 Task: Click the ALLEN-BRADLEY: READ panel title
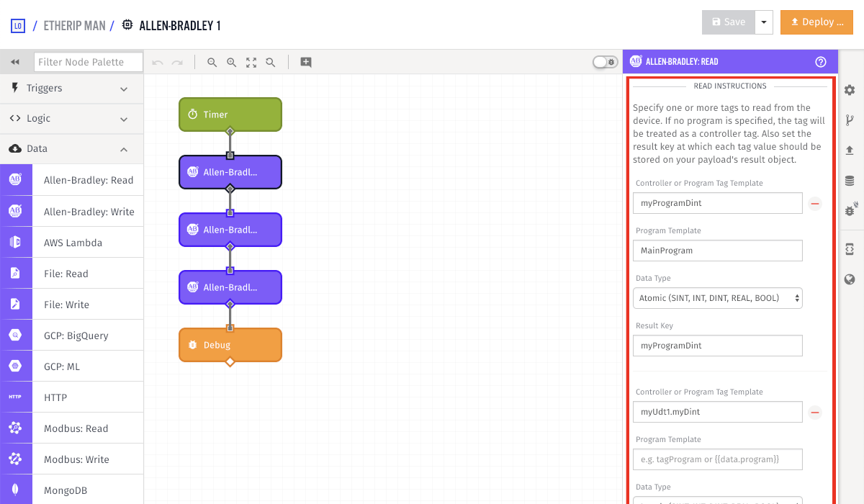click(682, 62)
